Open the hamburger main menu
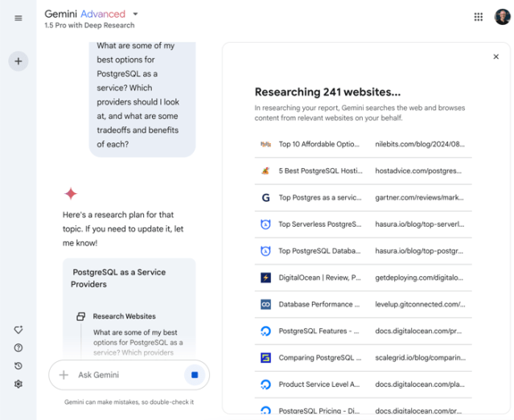 tap(19, 18)
